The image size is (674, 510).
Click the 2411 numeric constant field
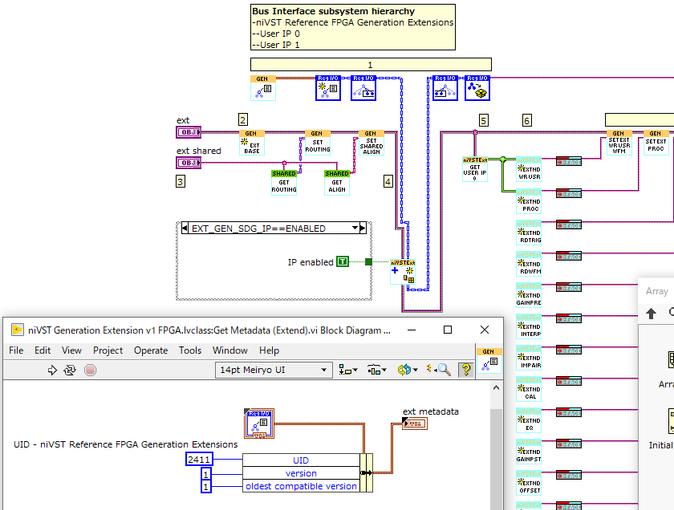point(200,460)
